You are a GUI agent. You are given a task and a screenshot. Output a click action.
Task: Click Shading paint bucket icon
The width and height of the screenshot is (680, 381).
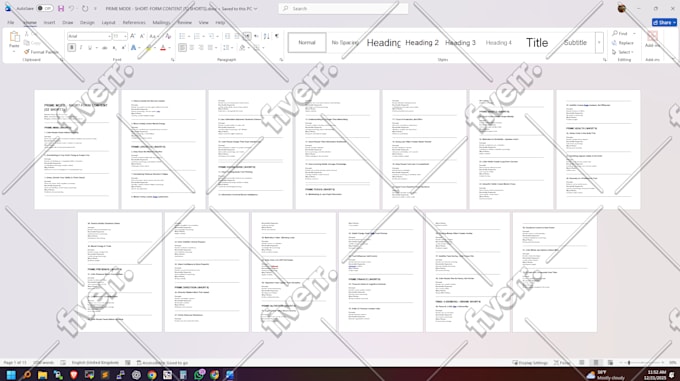[242, 48]
